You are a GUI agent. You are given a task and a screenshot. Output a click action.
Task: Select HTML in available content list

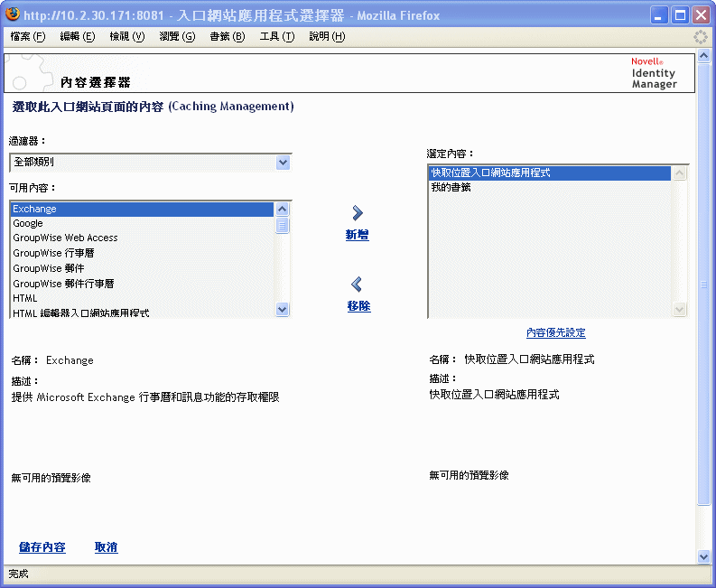pyautogui.click(x=142, y=298)
